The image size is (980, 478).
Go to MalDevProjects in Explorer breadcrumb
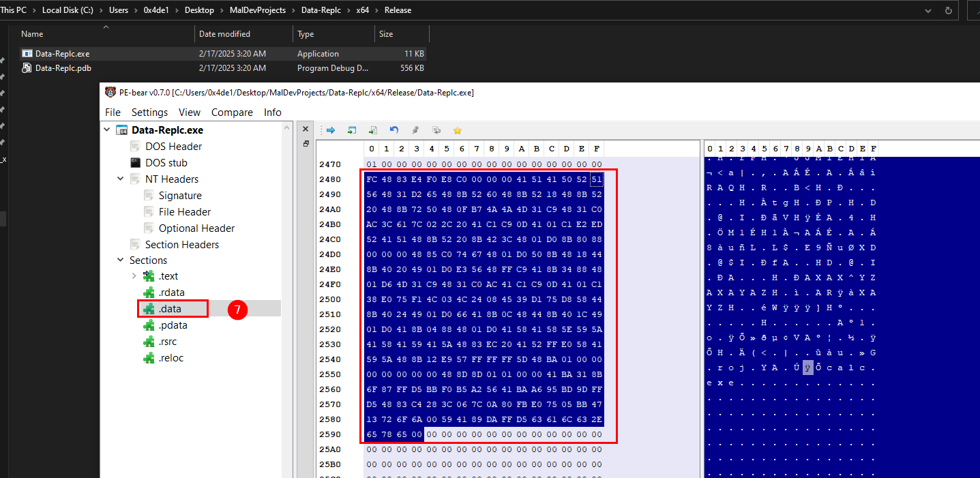tap(256, 10)
